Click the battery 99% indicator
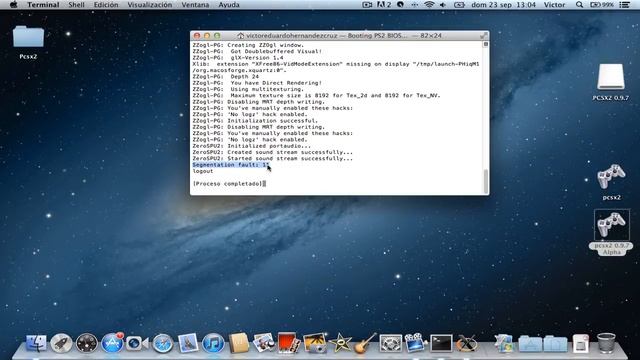The width and height of the screenshot is (640, 360). 602,5
